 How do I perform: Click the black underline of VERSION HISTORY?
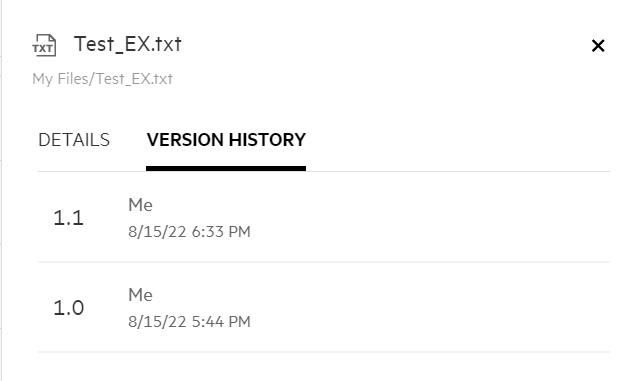226,169
